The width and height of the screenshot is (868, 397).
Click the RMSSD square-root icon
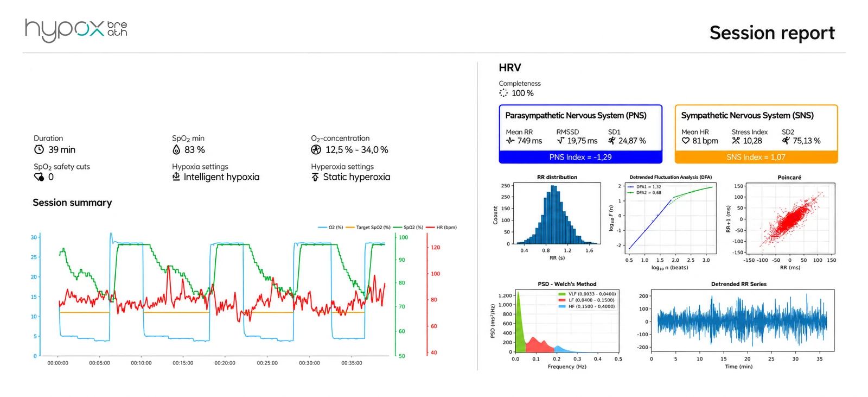560,141
